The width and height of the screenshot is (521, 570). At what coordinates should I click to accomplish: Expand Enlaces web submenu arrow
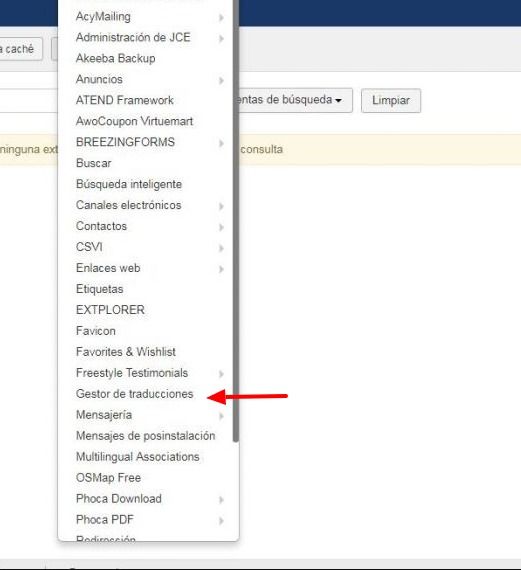[221, 269]
